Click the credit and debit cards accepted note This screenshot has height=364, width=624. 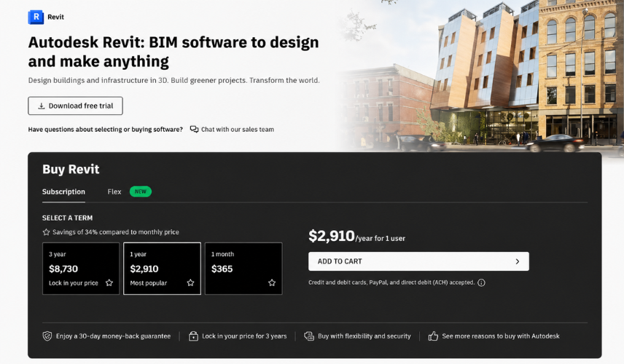pyautogui.click(x=391, y=282)
